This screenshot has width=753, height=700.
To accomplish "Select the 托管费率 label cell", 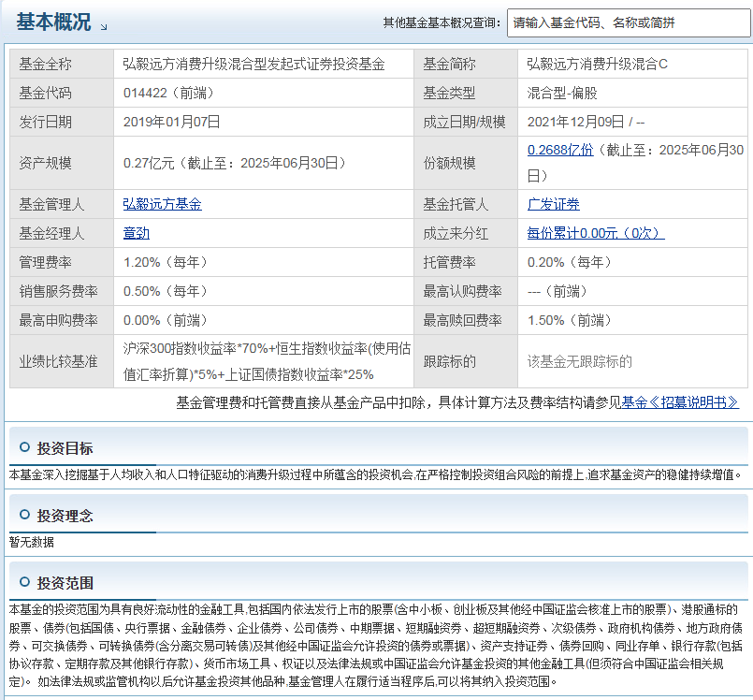I will (x=466, y=262).
